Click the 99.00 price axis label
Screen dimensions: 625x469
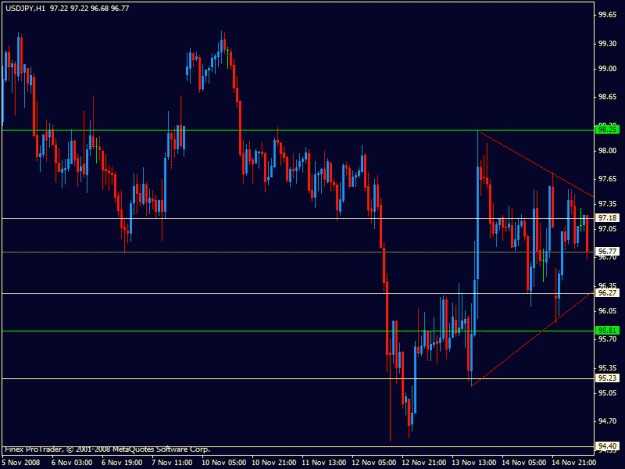(607, 69)
